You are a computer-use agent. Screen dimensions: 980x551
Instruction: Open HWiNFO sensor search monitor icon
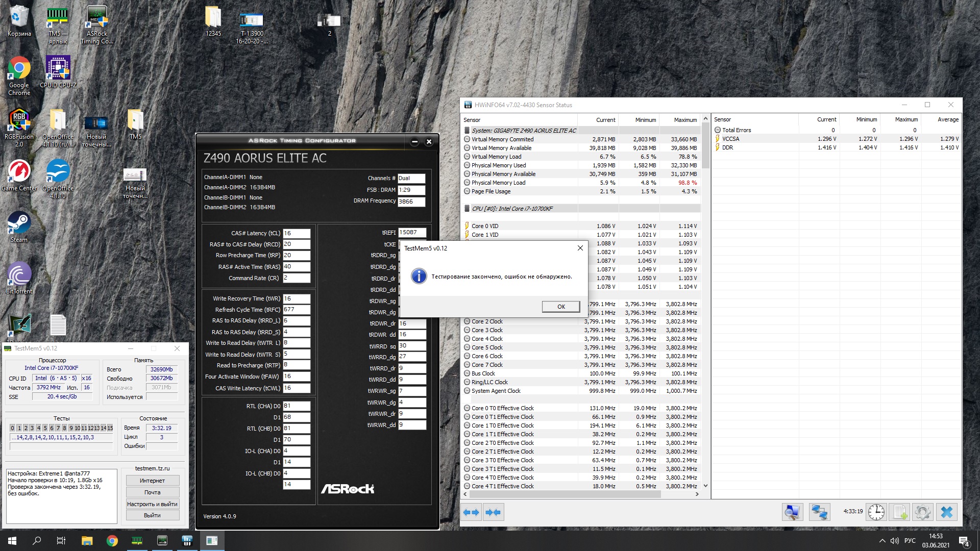pos(792,512)
